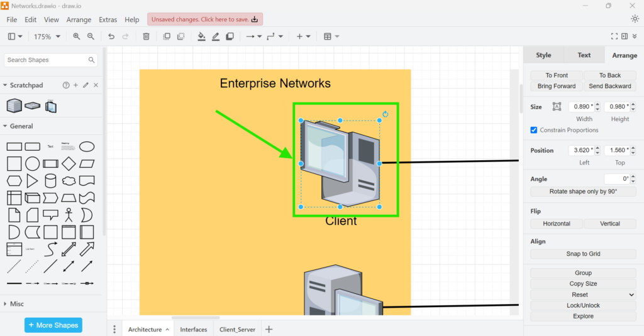Open pages menu with three dots
This screenshot has width=644, height=336.
(114, 330)
